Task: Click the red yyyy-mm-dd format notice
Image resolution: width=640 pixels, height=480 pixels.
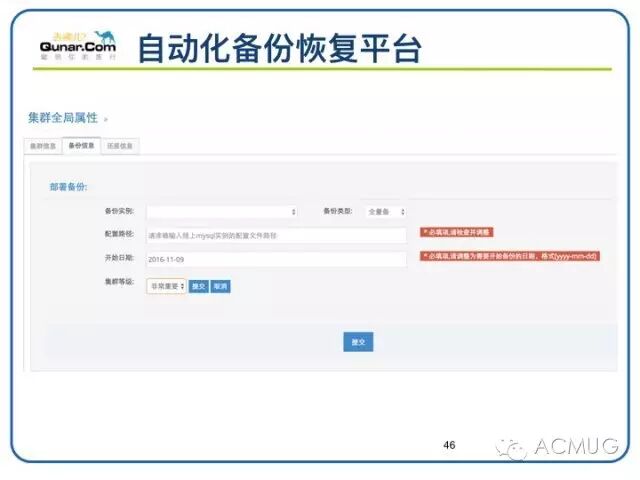Action: click(510, 256)
